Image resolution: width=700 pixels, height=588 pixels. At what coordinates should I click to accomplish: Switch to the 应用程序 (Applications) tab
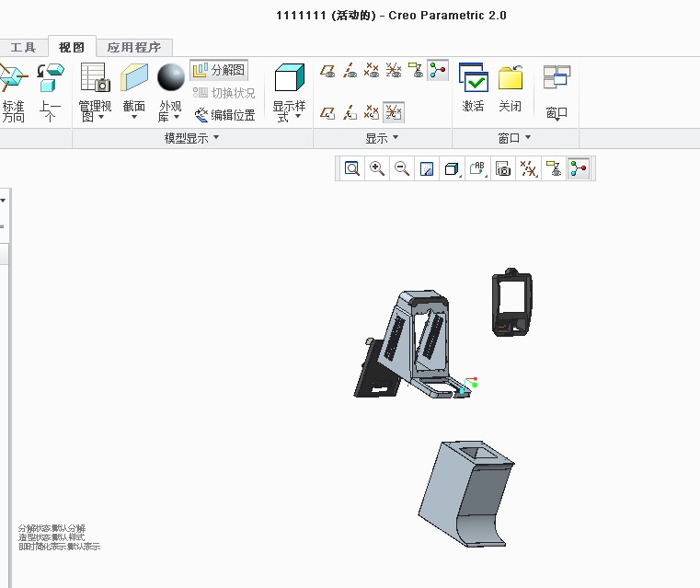[133, 47]
